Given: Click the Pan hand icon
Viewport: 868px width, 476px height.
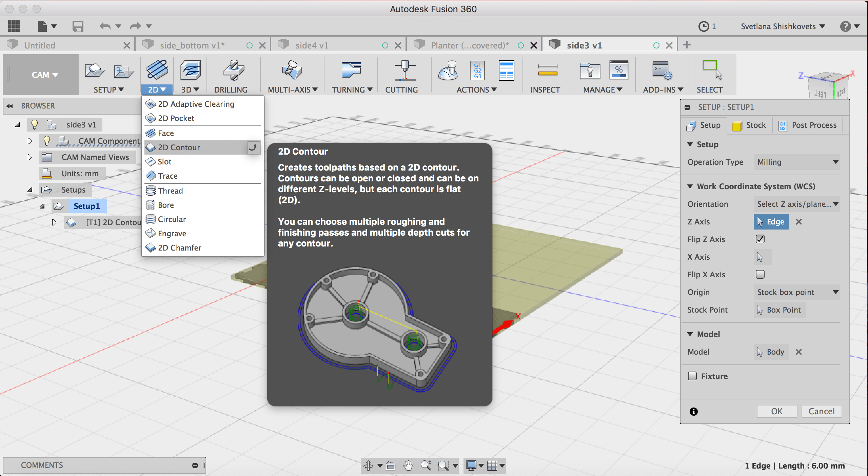Looking at the screenshot, I should 409,465.
